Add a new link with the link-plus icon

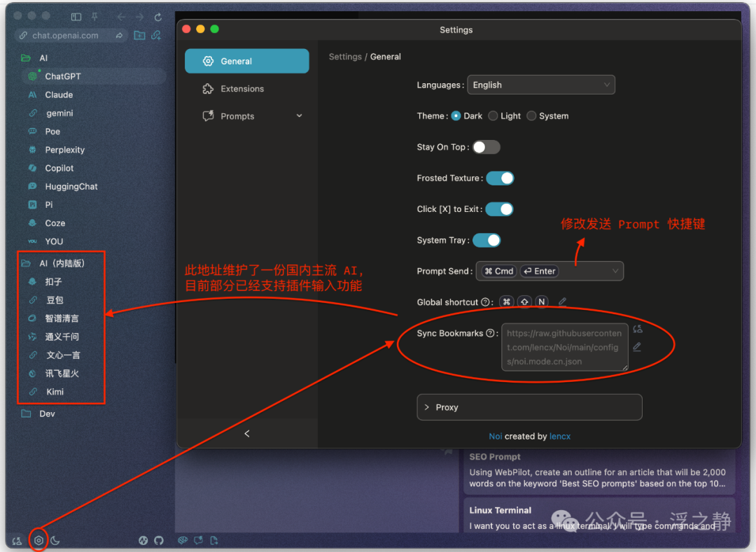tap(156, 35)
